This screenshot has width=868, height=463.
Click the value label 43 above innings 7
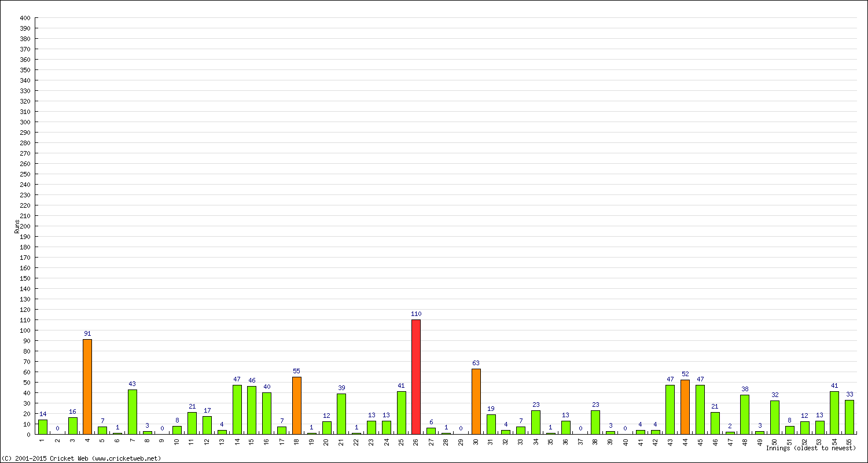tap(132, 384)
